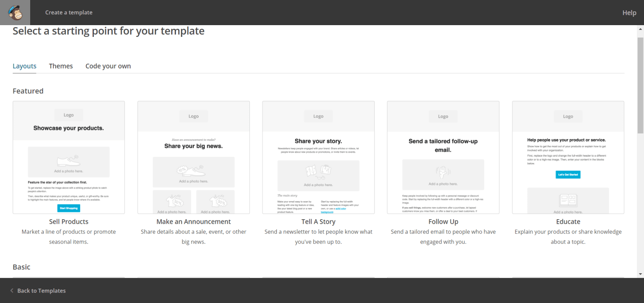Image resolution: width=644 pixels, height=303 pixels.
Task: Click the Follow Up template title
Action: click(x=443, y=222)
